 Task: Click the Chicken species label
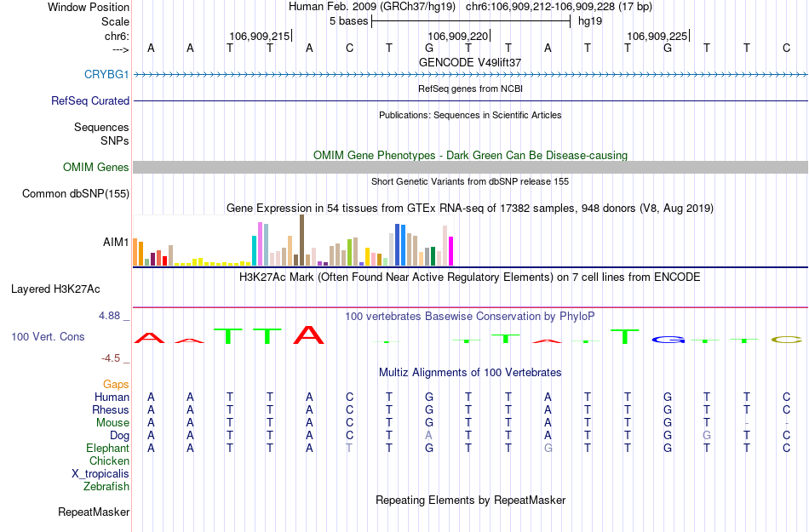(x=109, y=460)
